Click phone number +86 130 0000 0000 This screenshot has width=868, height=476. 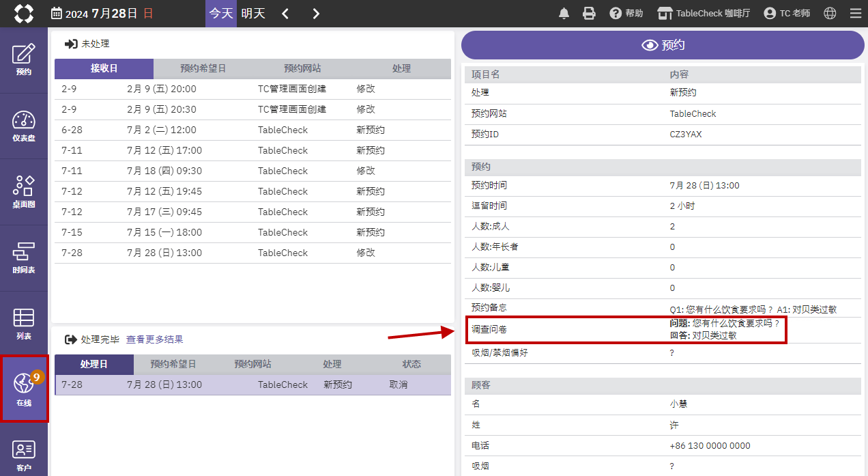tap(710, 446)
